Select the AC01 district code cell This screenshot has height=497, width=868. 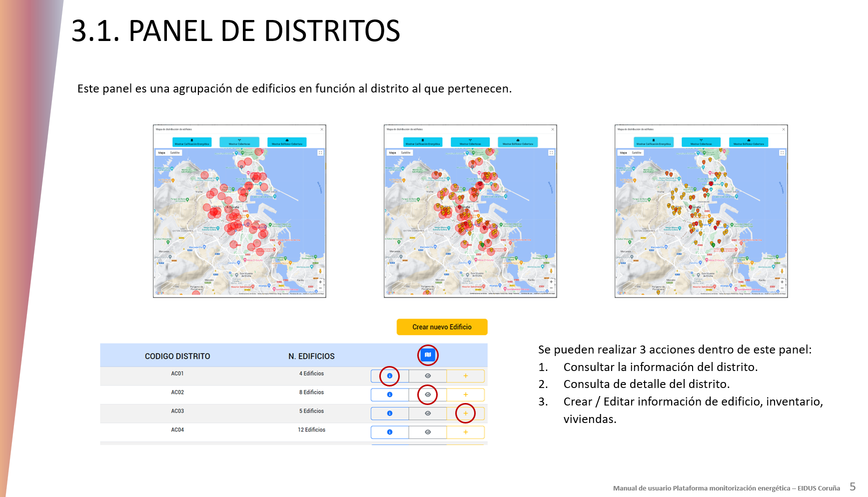[x=177, y=373]
